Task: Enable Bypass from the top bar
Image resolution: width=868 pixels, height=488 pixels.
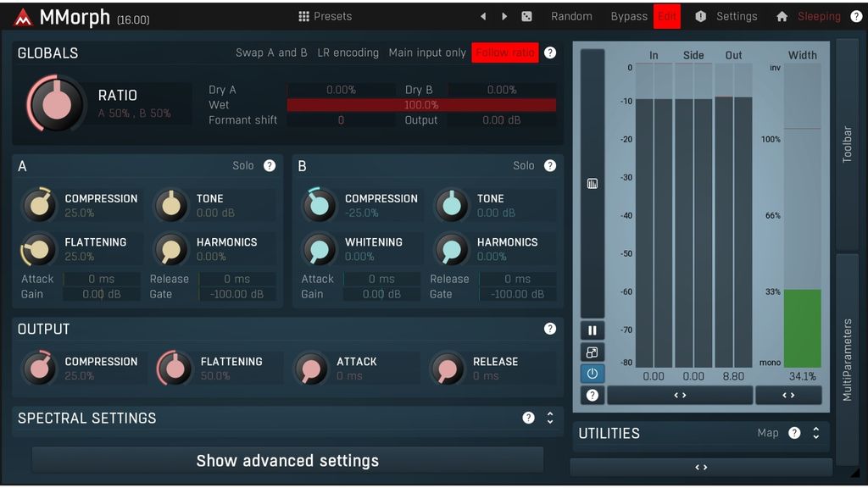Action: pyautogui.click(x=628, y=15)
